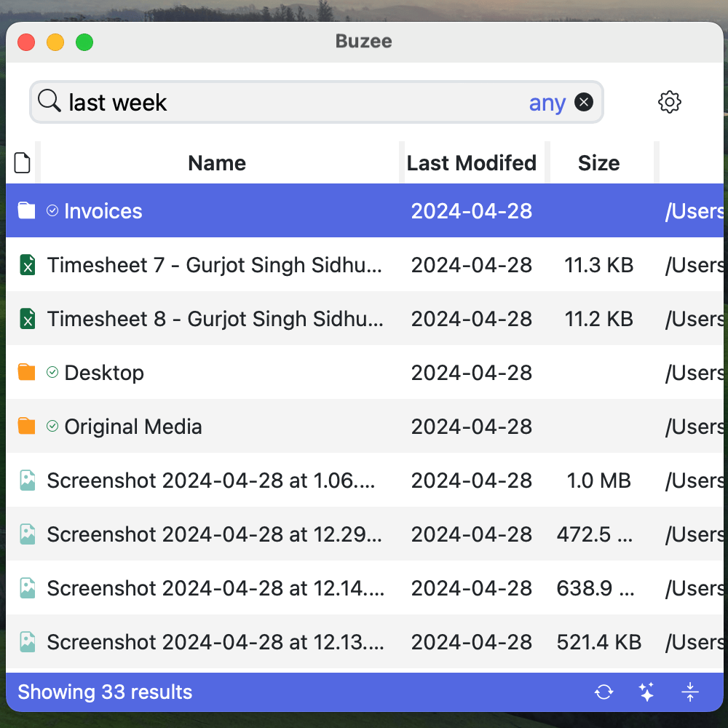Image resolution: width=728 pixels, height=728 pixels.
Task: Open the settings gear icon
Action: [669, 102]
